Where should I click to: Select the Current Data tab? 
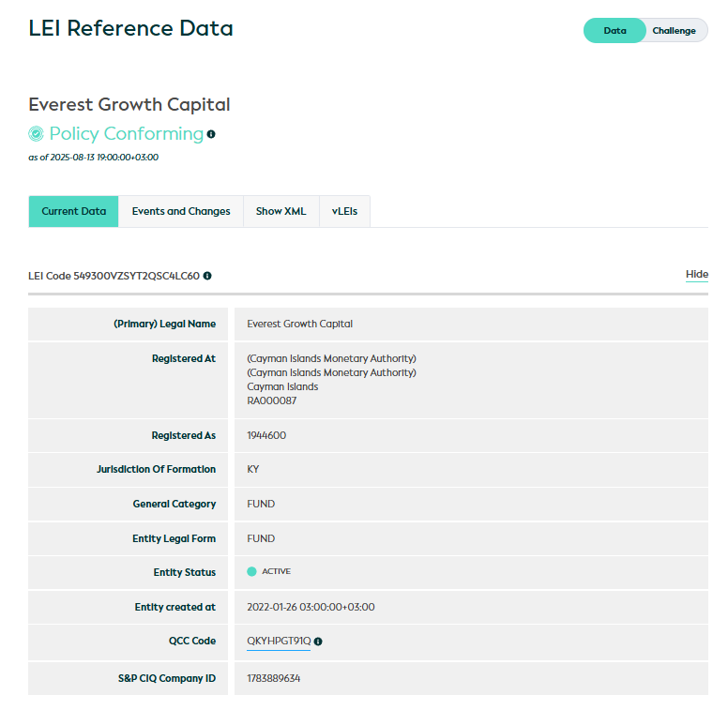[x=74, y=211]
